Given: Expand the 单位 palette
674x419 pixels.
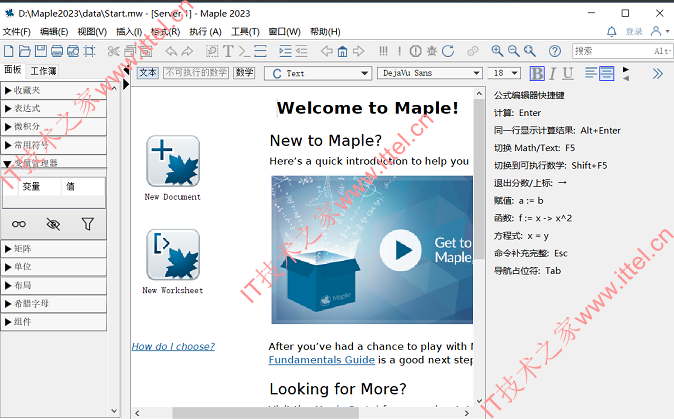Looking at the screenshot, I should coord(53,267).
